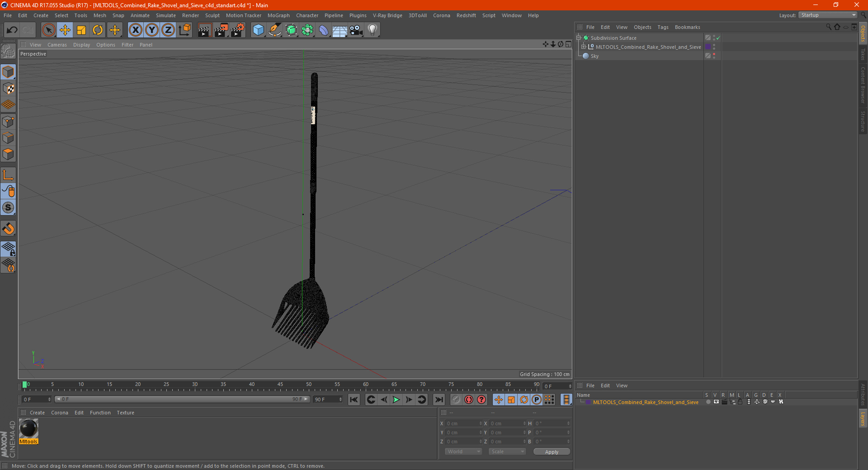The height and width of the screenshot is (470, 868).
Task: Click purple layer swatch of MLTOOLS object
Action: tap(708, 47)
